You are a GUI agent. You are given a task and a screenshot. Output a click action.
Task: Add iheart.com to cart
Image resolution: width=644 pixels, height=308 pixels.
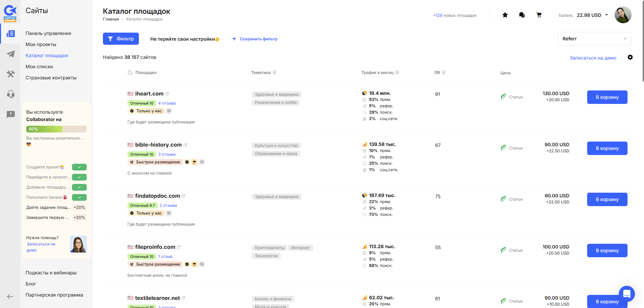tap(607, 97)
